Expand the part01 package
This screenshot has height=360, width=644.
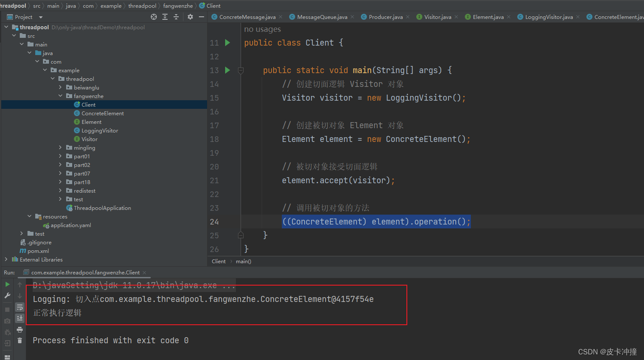coord(61,156)
